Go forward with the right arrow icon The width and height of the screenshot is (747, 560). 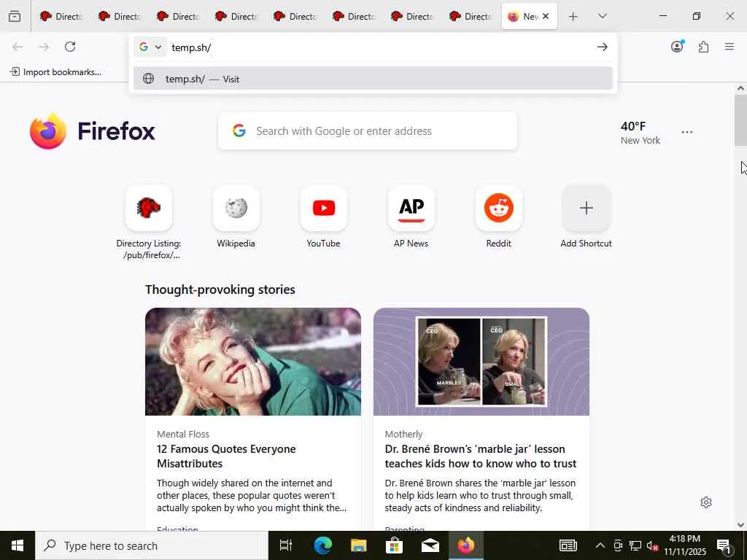point(44,47)
